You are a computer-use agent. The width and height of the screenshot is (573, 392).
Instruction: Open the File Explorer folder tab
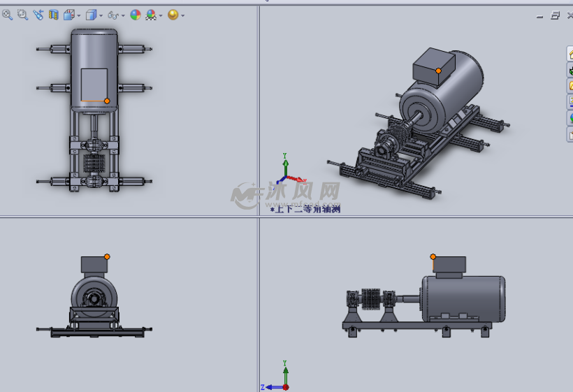570,86
